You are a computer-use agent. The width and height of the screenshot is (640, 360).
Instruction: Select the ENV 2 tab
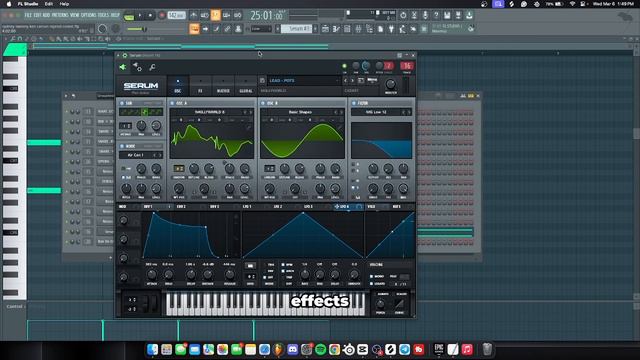click(181, 207)
